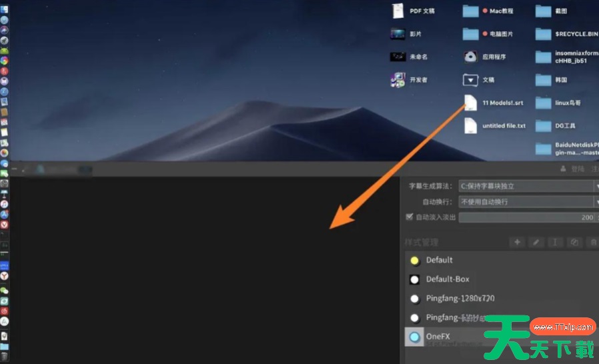Select the Default-Box style row
The image size is (599, 364).
coord(502,279)
